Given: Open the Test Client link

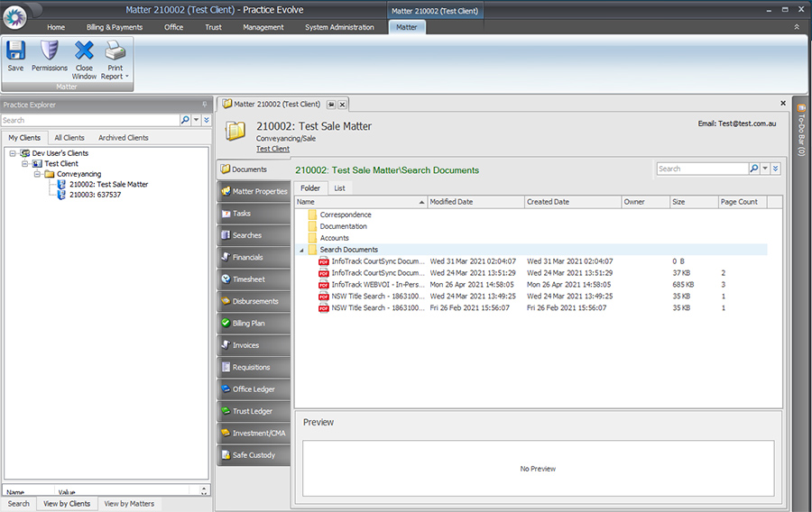Looking at the screenshot, I should (272, 149).
